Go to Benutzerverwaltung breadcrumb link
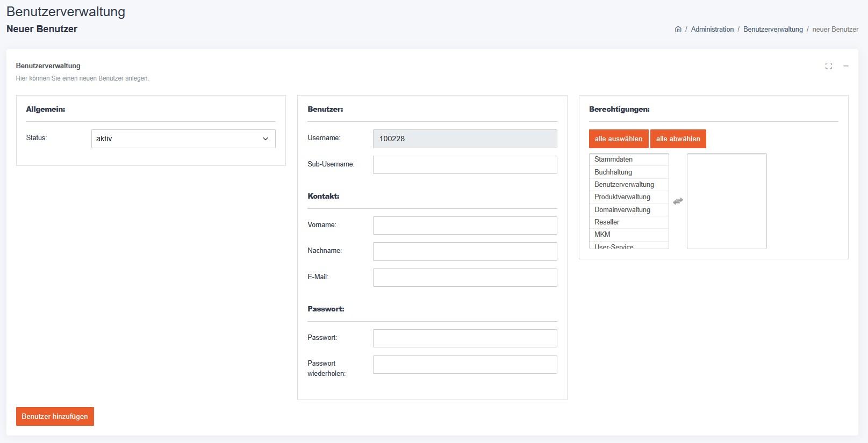This screenshot has width=868, height=443. [x=772, y=30]
